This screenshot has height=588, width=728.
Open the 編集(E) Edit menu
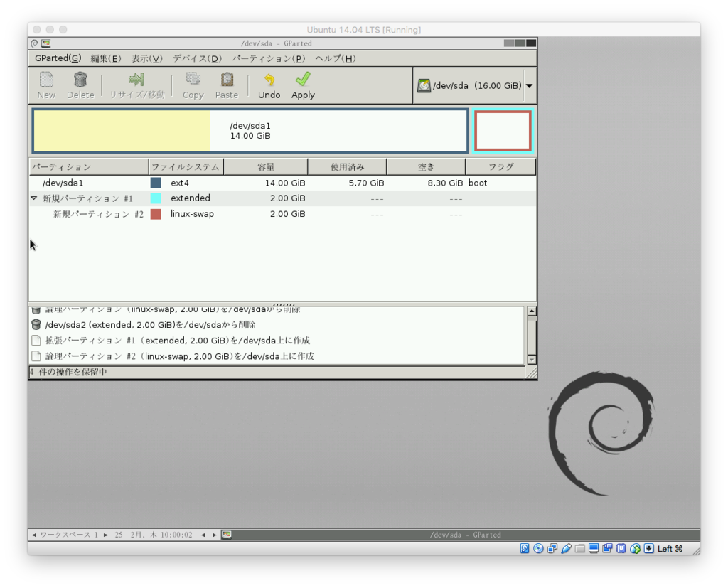pos(106,58)
